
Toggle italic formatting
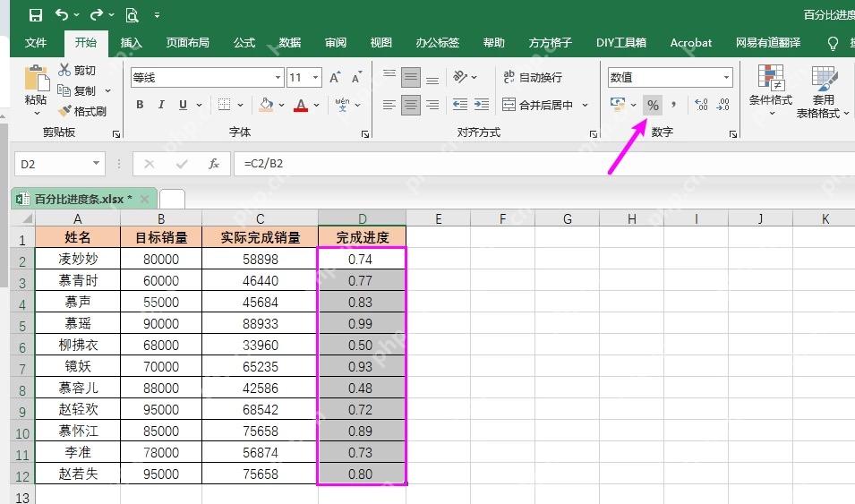[161, 105]
